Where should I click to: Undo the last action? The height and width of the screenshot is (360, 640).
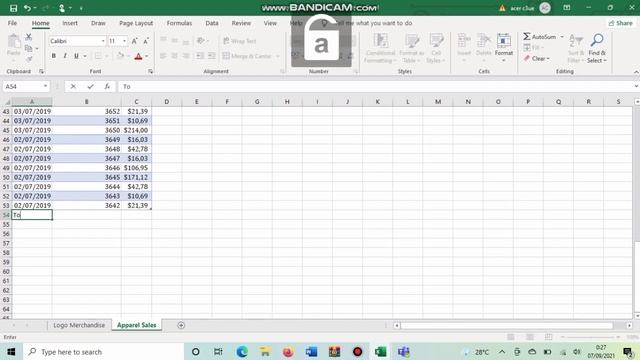pos(27,8)
